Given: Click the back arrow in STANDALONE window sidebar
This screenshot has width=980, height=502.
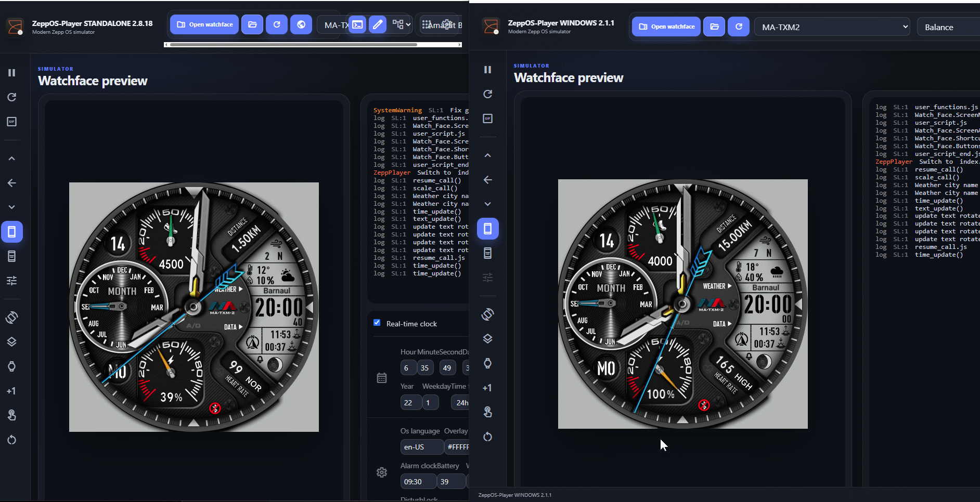Looking at the screenshot, I should tap(11, 183).
